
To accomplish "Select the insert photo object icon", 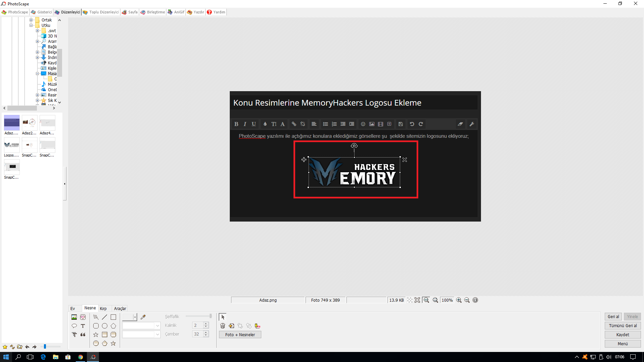I will pyautogui.click(x=74, y=317).
